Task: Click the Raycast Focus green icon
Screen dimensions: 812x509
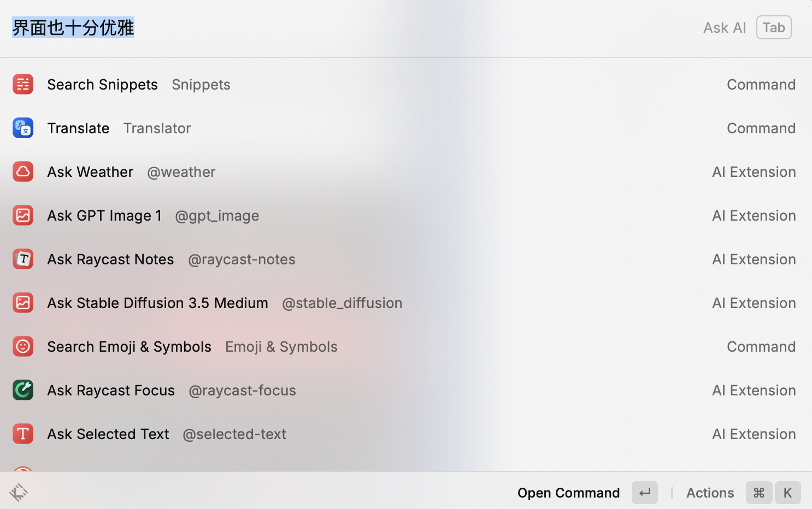Action: (23, 390)
